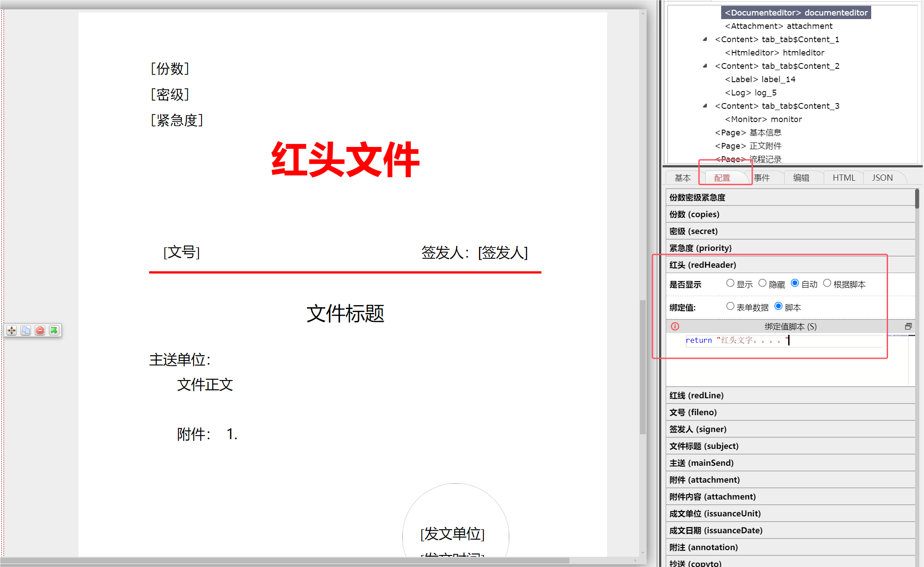Open the JSON tab
The height and width of the screenshot is (567, 924).
[x=882, y=178]
